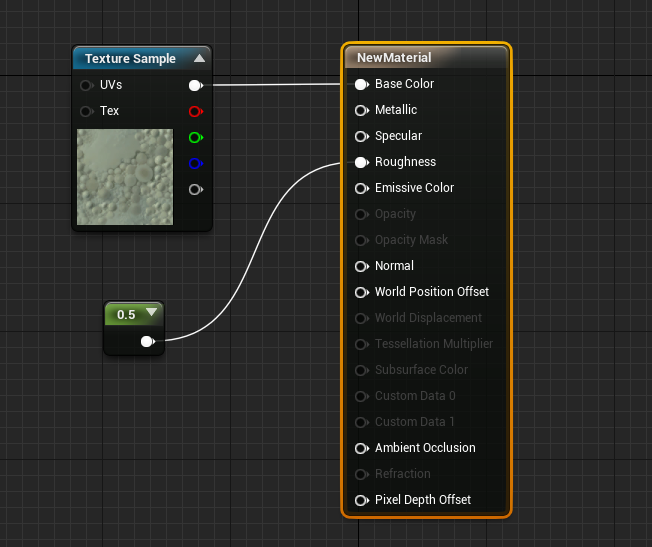Click the disabled Opacity pin
652x547 pixels.
point(362,214)
